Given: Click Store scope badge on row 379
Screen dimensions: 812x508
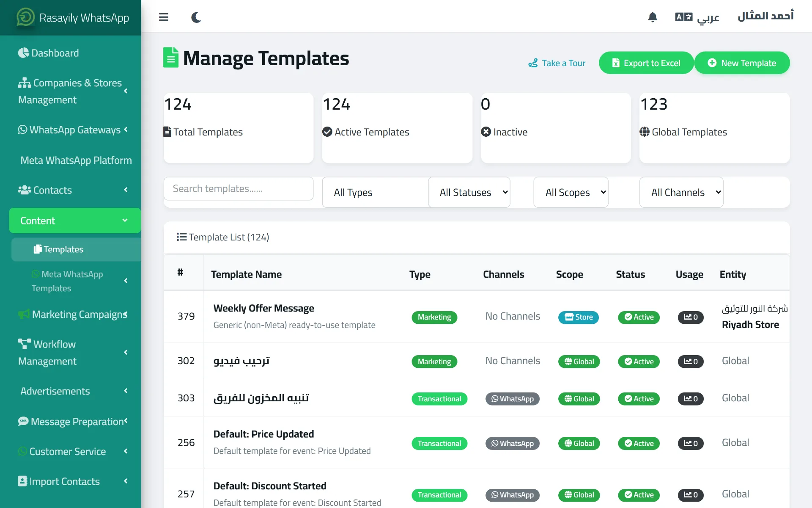Looking at the screenshot, I should click(x=578, y=317).
